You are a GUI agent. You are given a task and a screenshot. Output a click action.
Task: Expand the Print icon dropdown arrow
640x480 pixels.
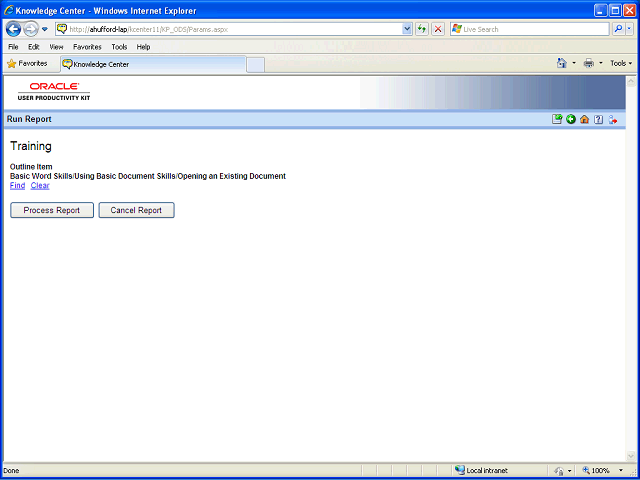click(600, 63)
